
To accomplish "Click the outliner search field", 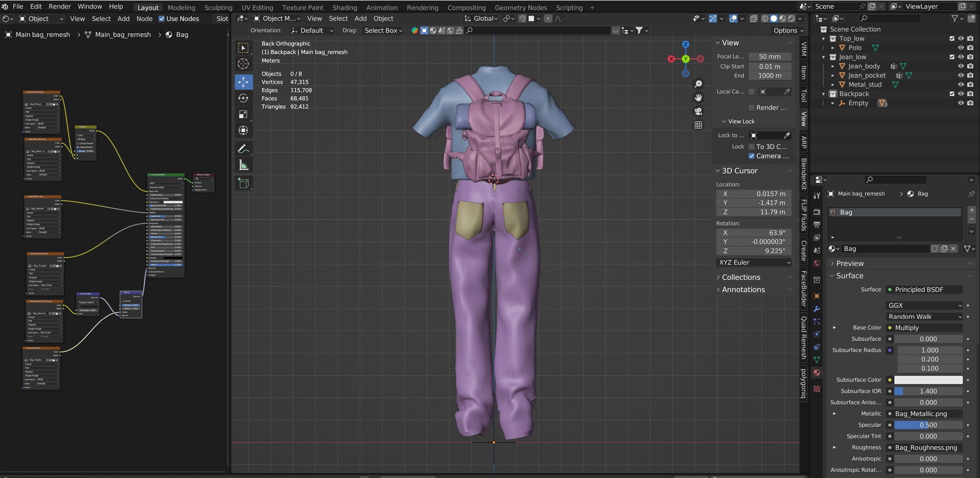I will click(x=890, y=18).
